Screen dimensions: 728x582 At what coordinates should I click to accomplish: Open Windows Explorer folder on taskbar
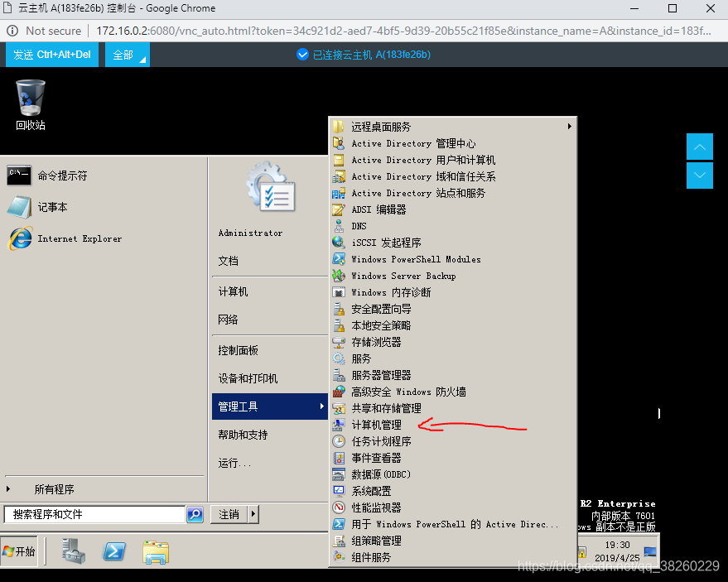(x=156, y=552)
